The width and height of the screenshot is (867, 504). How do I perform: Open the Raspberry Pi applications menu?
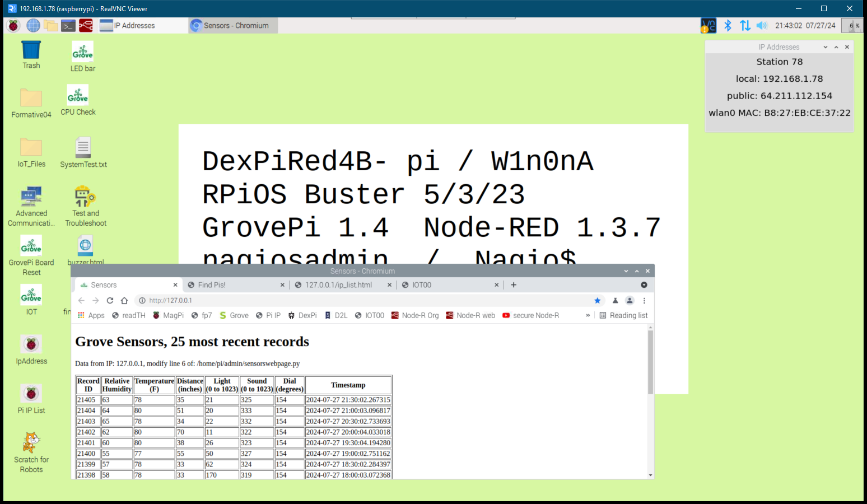(13, 25)
